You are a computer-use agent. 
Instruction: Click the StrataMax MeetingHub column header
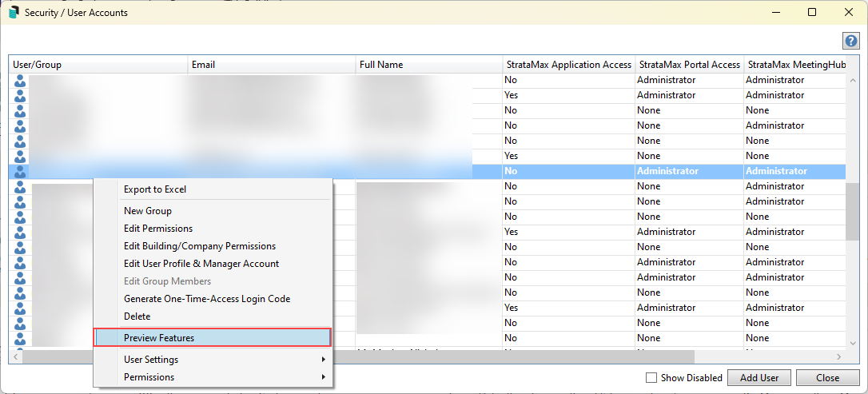(795, 65)
